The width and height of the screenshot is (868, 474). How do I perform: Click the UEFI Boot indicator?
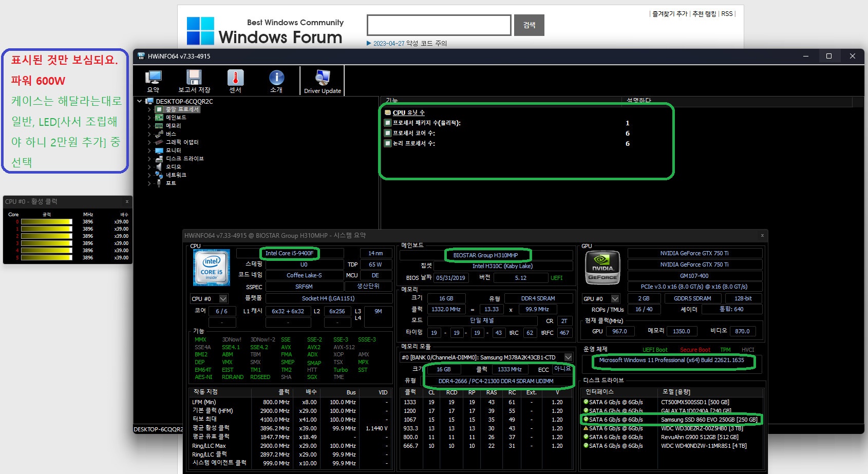point(655,350)
